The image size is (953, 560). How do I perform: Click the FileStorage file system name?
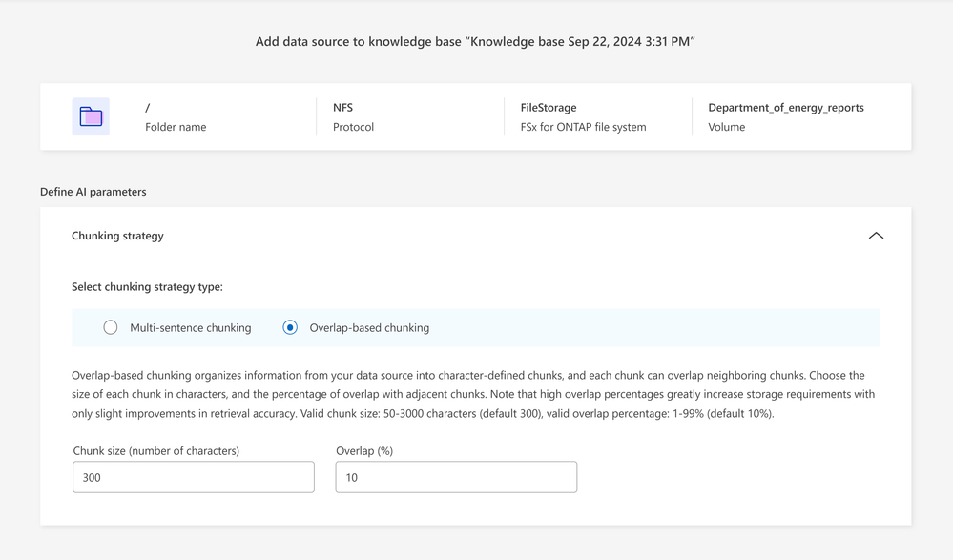point(549,108)
